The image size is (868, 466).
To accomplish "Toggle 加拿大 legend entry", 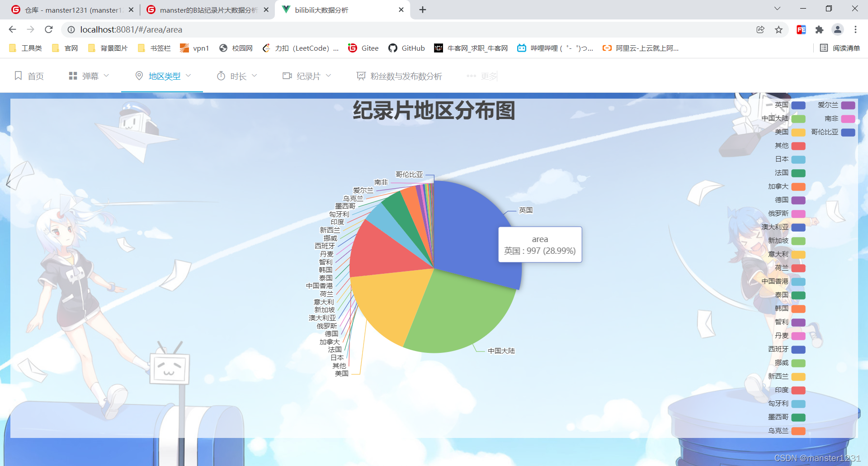I will (787, 186).
